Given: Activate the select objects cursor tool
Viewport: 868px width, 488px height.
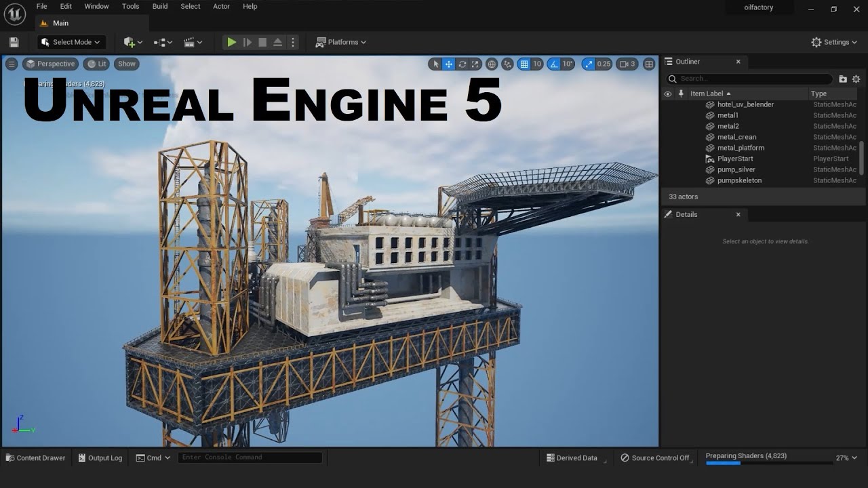Looking at the screenshot, I should tap(435, 64).
